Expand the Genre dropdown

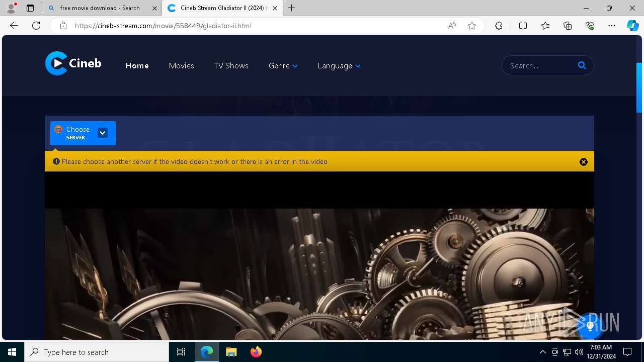[x=283, y=66]
